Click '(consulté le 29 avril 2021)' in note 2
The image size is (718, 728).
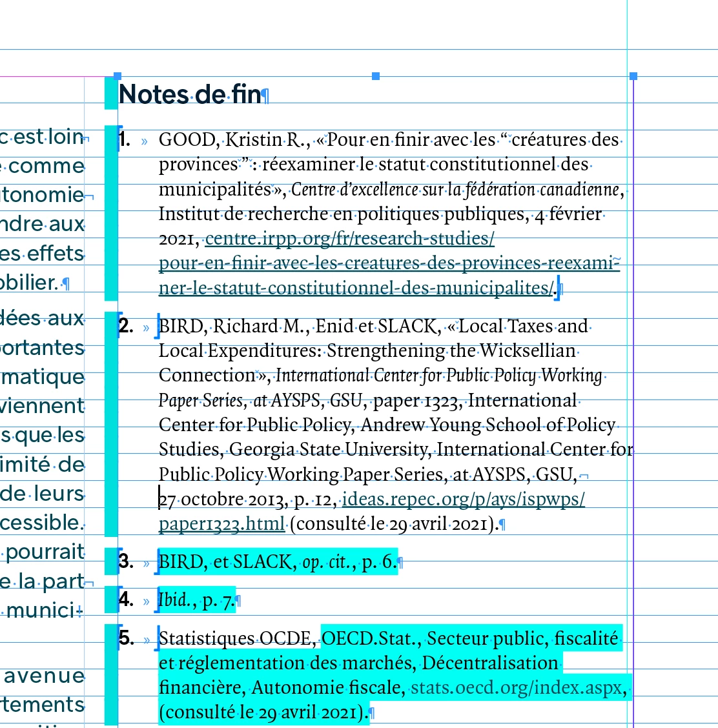(x=394, y=523)
